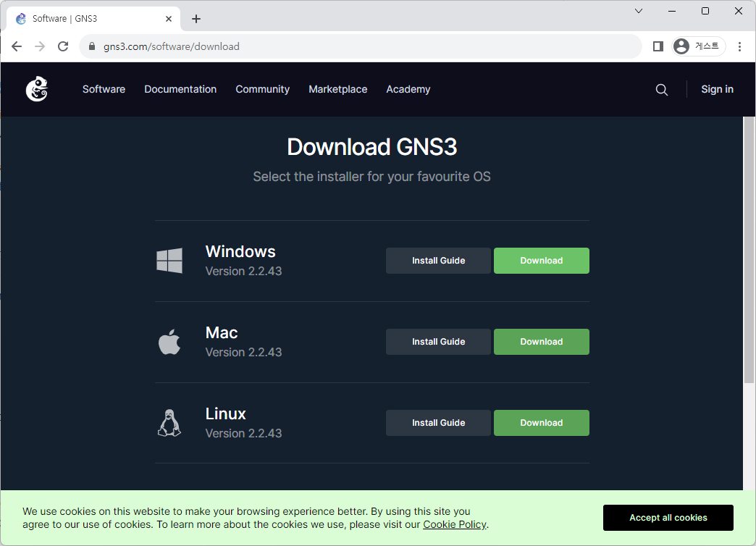The width and height of the screenshot is (756, 546).
Task: Open the Marketplace menu item
Action: click(x=338, y=89)
